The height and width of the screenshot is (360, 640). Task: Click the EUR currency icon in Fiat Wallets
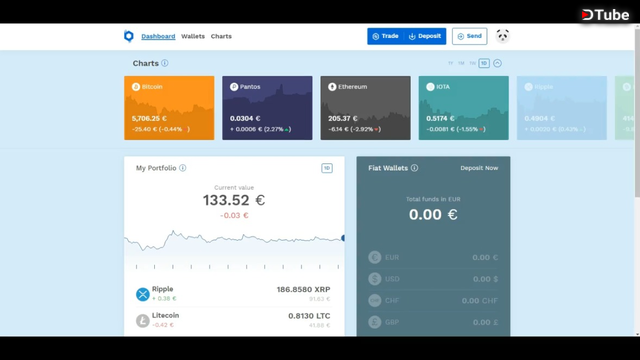(375, 258)
